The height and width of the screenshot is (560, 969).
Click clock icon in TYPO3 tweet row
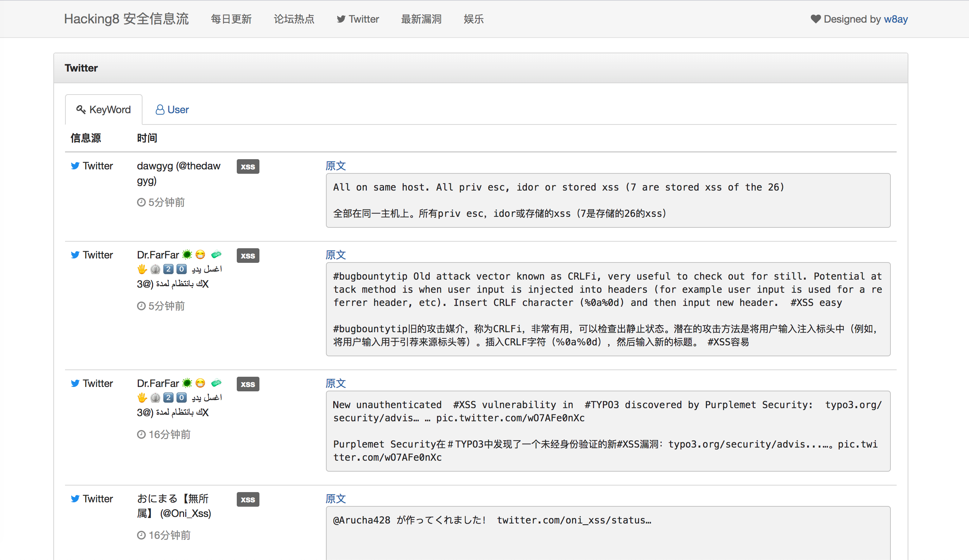141,434
